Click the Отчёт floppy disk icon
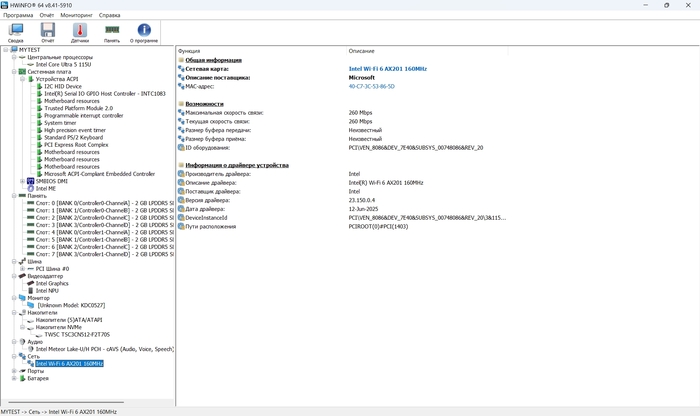This screenshot has width=700, height=416. pyautogui.click(x=47, y=32)
